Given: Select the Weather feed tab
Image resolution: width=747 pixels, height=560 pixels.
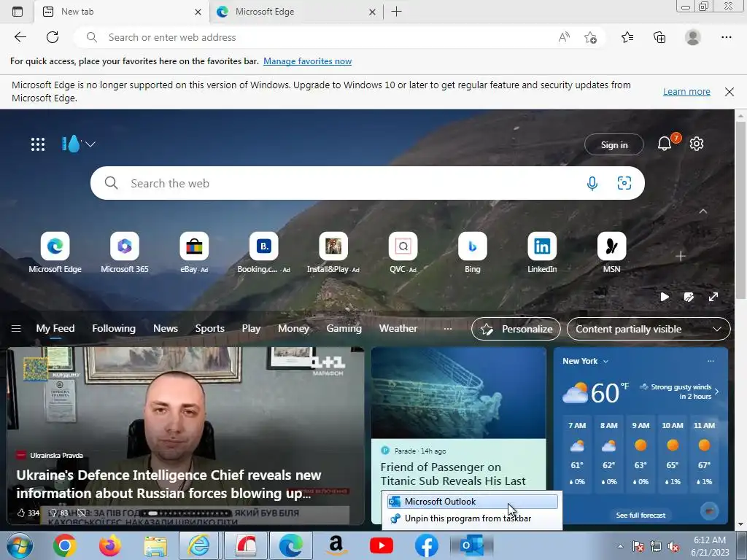Looking at the screenshot, I should tap(398, 329).
